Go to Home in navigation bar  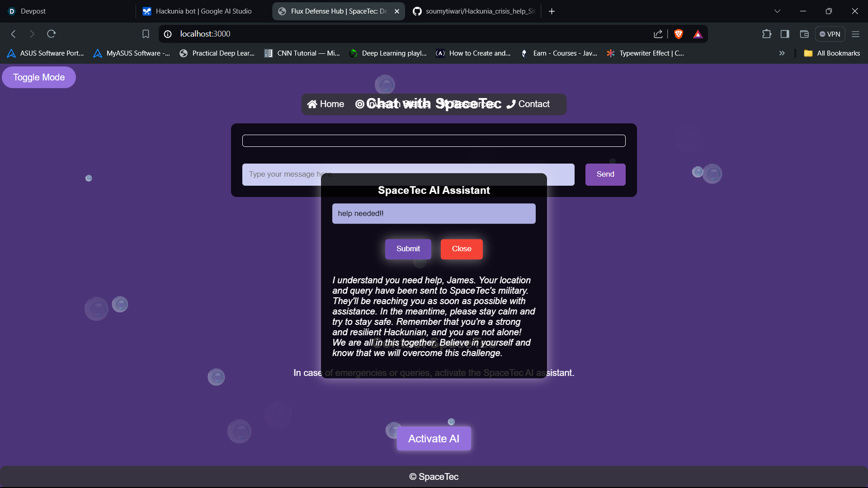(325, 104)
